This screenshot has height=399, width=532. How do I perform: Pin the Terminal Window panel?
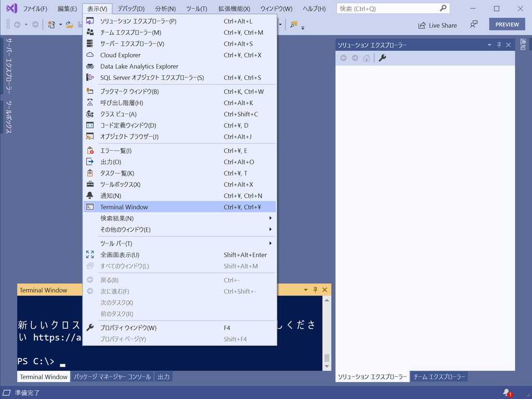[315, 290]
